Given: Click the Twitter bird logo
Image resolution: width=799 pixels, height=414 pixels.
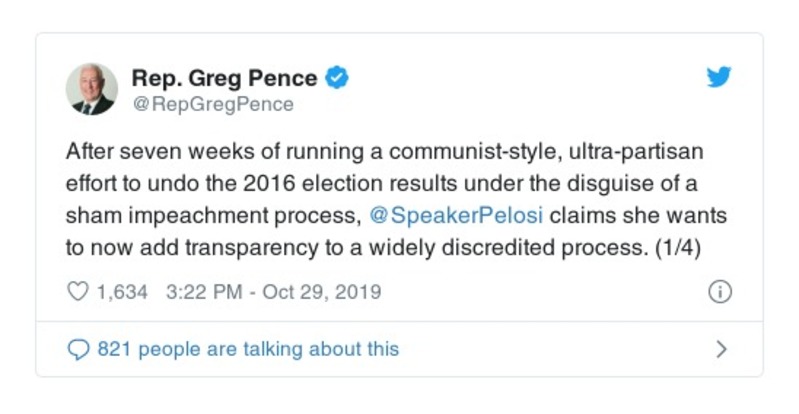Looking at the screenshot, I should pos(719,77).
